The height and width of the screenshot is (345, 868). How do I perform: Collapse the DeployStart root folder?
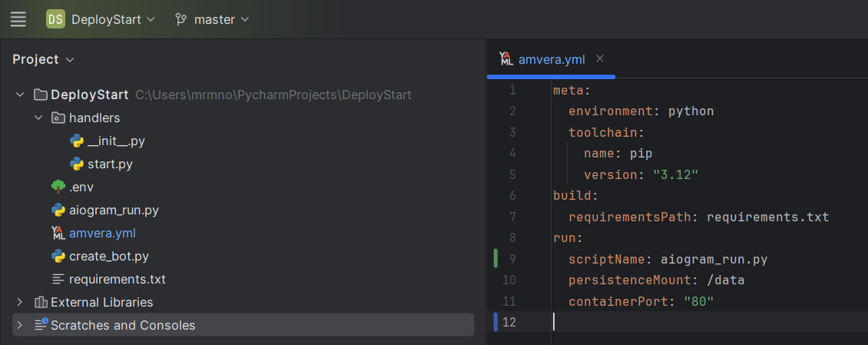[x=20, y=95]
